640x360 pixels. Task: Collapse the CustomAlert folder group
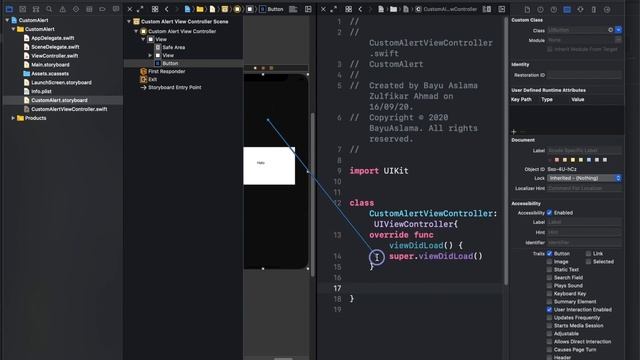(x=13, y=29)
